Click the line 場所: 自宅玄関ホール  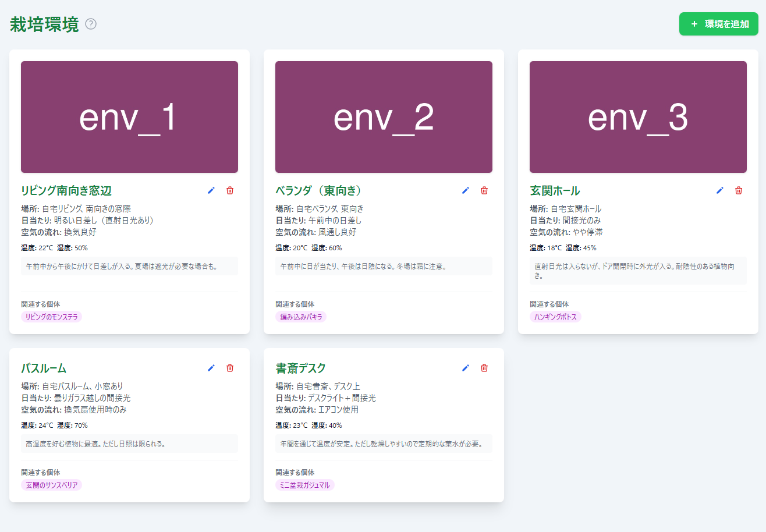coord(566,208)
